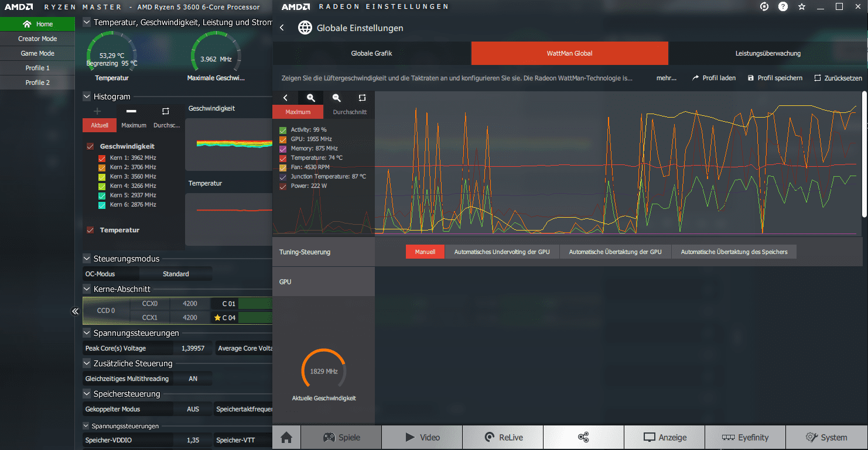The width and height of the screenshot is (868, 450).
Task: Click the star favorites icon in Radeon title bar
Action: coord(802,6)
